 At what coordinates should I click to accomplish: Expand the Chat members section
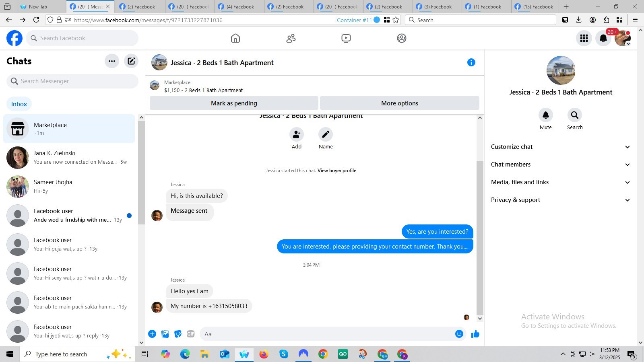561,165
